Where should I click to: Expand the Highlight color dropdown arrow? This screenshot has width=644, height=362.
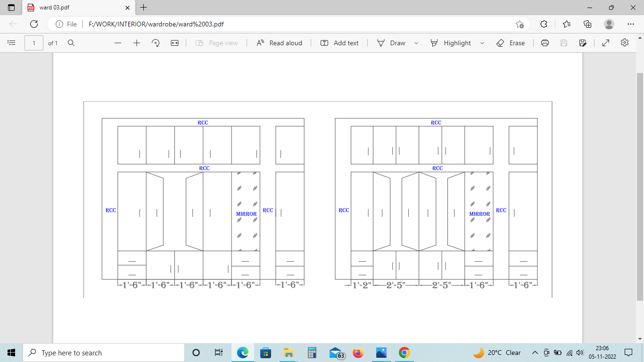(482, 43)
